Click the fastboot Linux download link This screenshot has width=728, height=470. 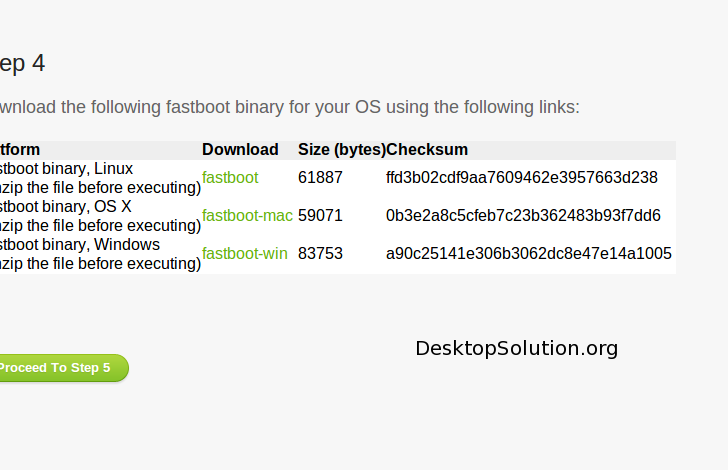(230, 178)
